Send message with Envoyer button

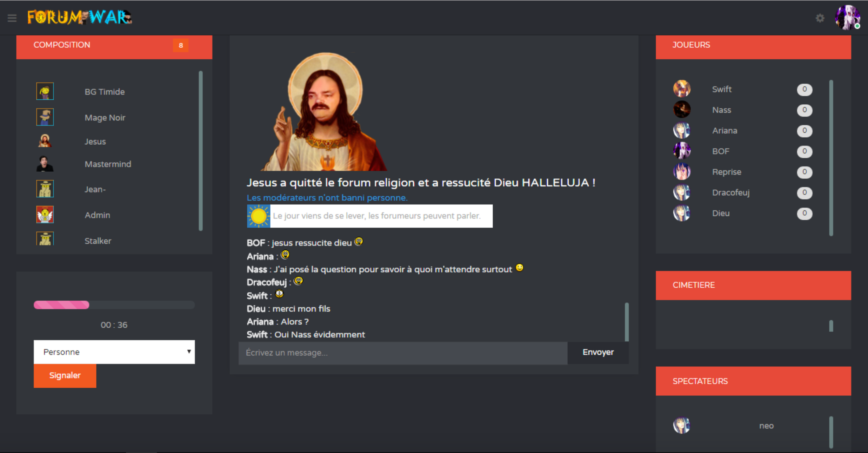click(598, 352)
